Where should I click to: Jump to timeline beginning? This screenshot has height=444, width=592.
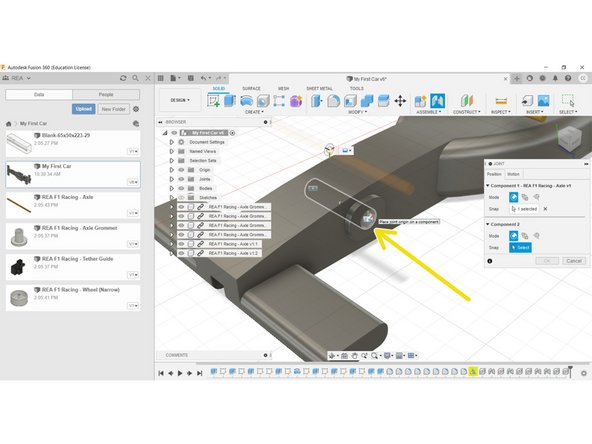click(161, 373)
